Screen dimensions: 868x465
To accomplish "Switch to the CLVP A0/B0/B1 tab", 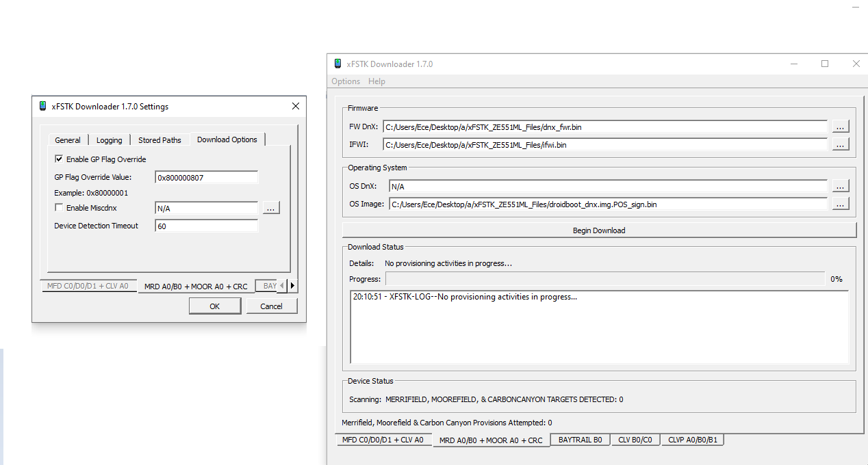I will [692, 440].
